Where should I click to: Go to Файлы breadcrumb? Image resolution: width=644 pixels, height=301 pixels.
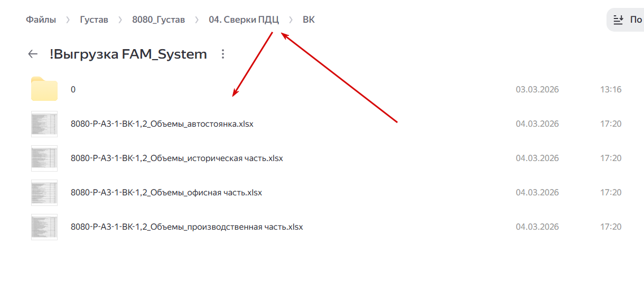click(x=41, y=20)
